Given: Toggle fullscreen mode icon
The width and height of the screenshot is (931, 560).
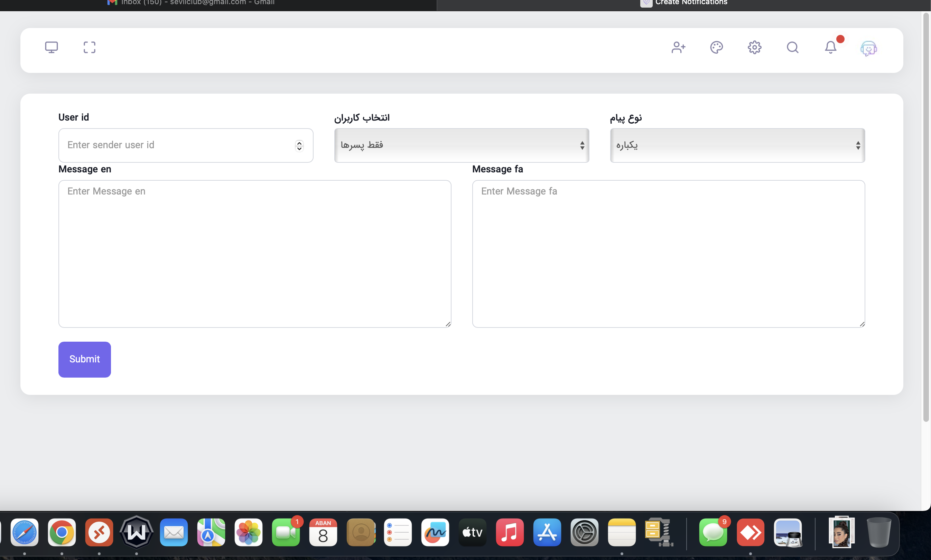Looking at the screenshot, I should click(90, 47).
